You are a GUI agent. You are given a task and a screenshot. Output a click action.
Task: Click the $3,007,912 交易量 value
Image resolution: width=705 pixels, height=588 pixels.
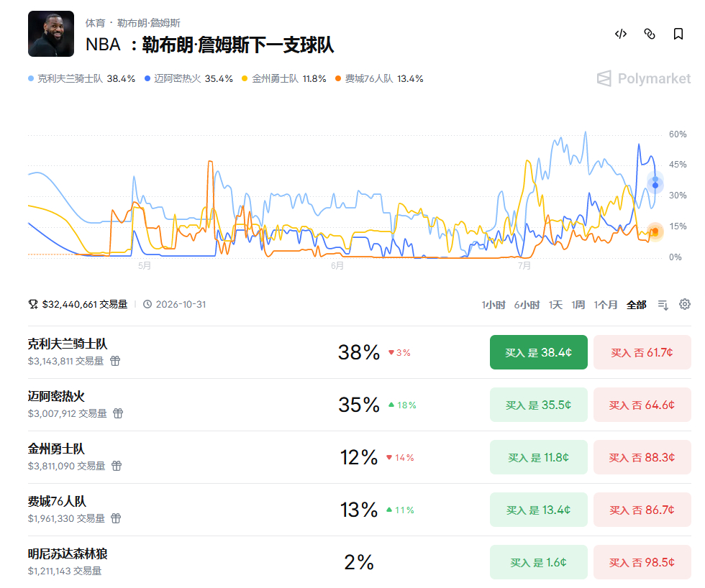(67, 413)
